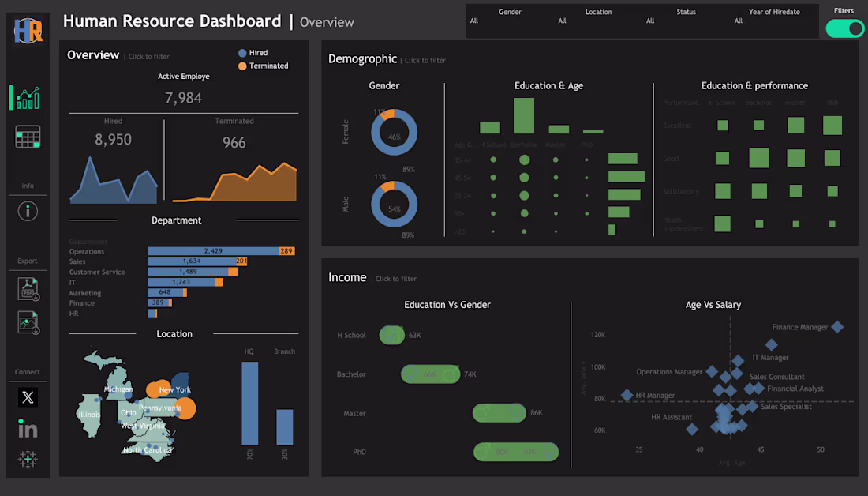Open the X social link icon
Image resolution: width=868 pixels, height=496 pixels.
[x=28, y=396]
